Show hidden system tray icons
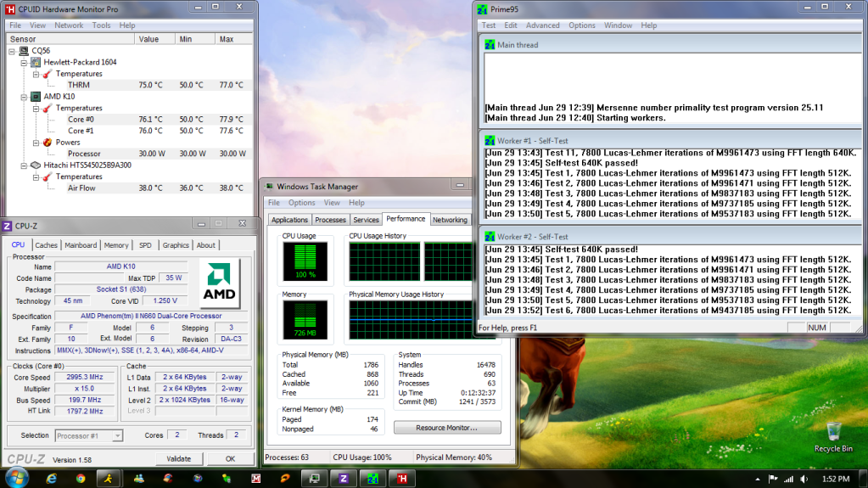 pos(758,480)
